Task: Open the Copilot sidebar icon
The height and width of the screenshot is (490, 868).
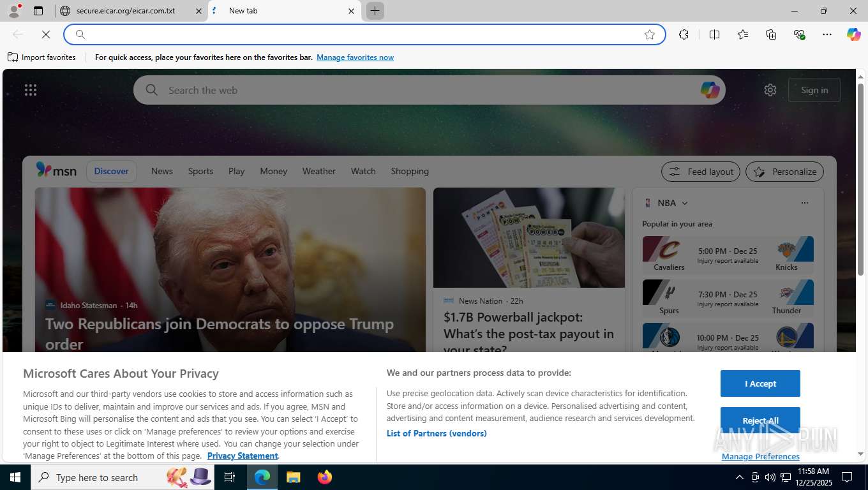Action: [854, 34]
